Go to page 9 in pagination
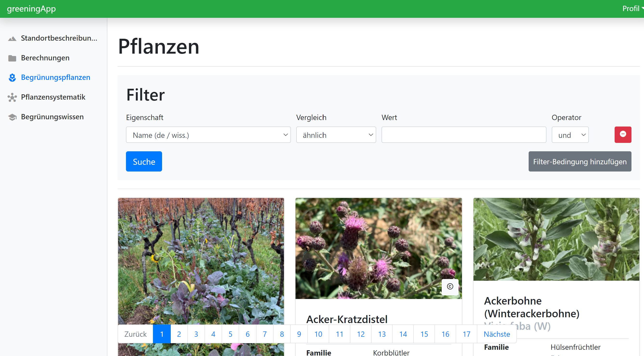Screen dimensions: 644x356 (299, 334)
